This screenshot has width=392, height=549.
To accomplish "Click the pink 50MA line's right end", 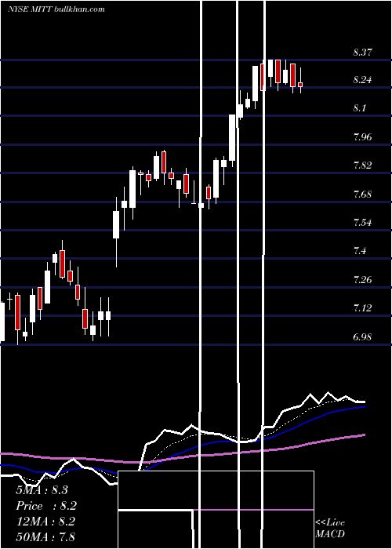I will [x=364, y=434].
